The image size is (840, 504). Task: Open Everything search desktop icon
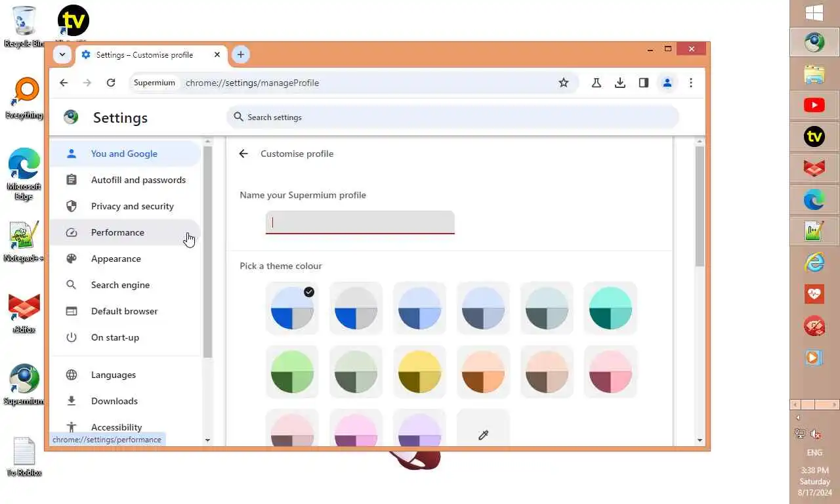click(x=24, y=98)
